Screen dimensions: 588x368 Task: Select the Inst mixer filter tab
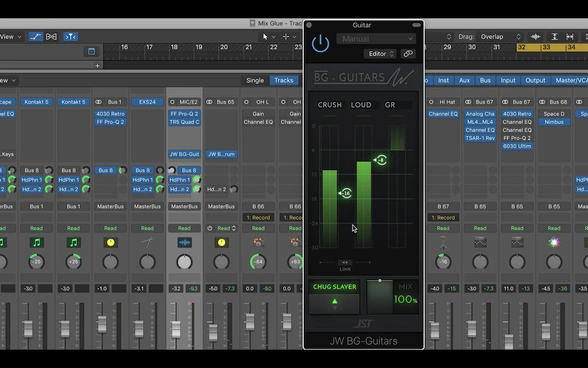point(443,80)
